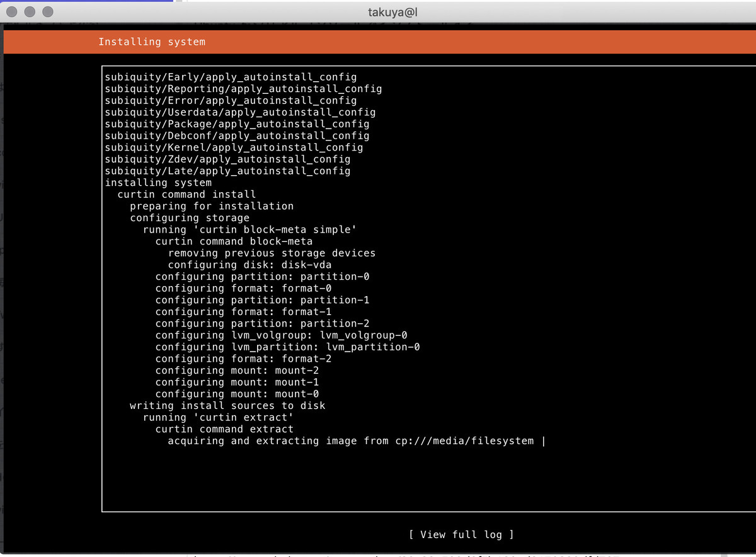756x557 pixels.
Task: Click the 'curtin command block-meta' line
Action: (x=234, y=241)
